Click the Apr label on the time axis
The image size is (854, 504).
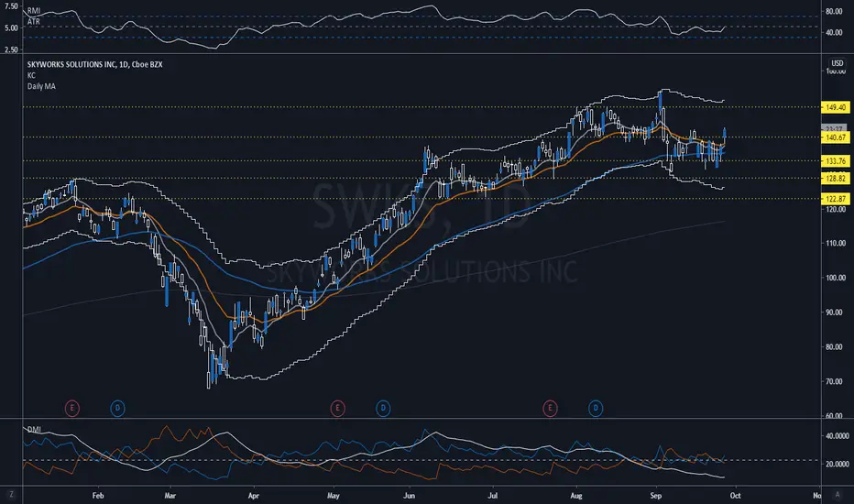253,495
